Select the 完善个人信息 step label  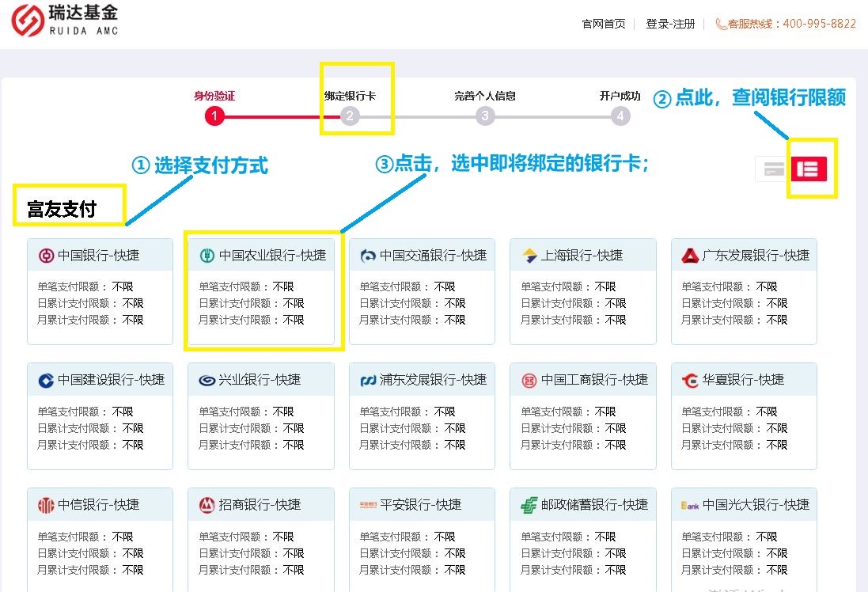pyautogui.click(x=485, y=96)
